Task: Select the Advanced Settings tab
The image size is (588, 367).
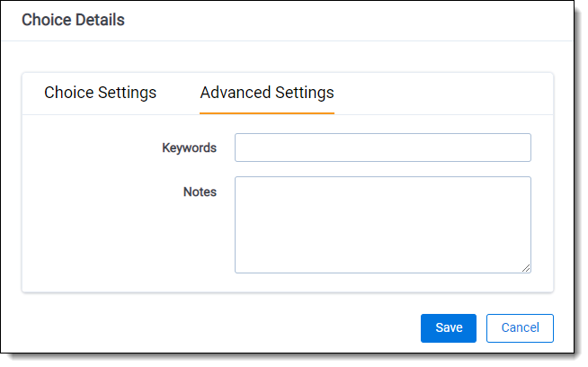Action: 267,93
